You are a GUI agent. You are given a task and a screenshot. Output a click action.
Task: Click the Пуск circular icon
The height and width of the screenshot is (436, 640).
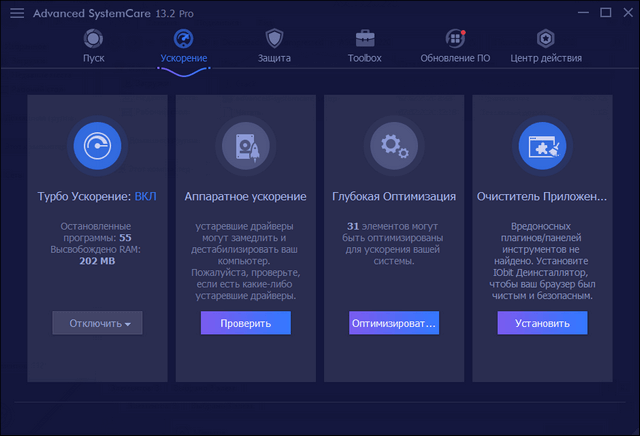point(93,39)
